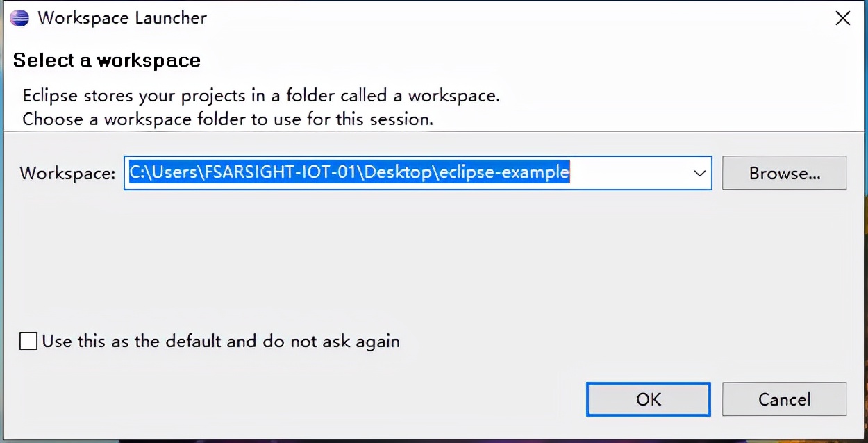Click the Browse... button
Image resolution: width=868 pixels, height=443 pixels.
(x=784, y=174)
